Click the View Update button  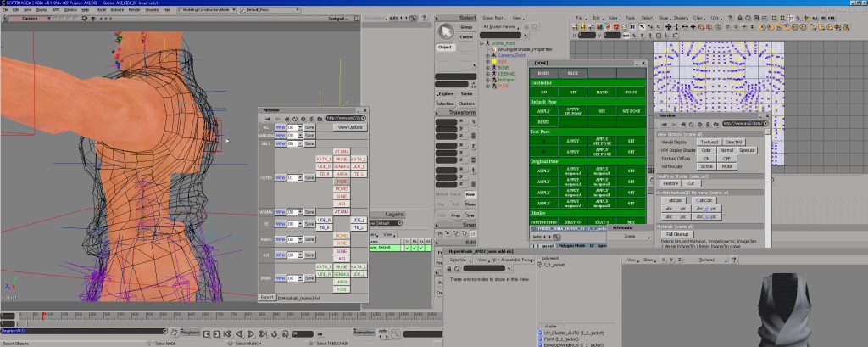(349, 126)
